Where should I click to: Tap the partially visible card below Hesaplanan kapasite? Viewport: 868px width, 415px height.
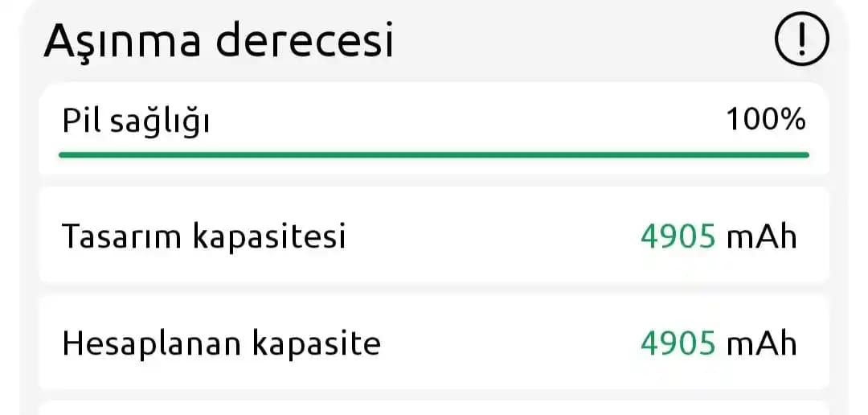point(434,408)
